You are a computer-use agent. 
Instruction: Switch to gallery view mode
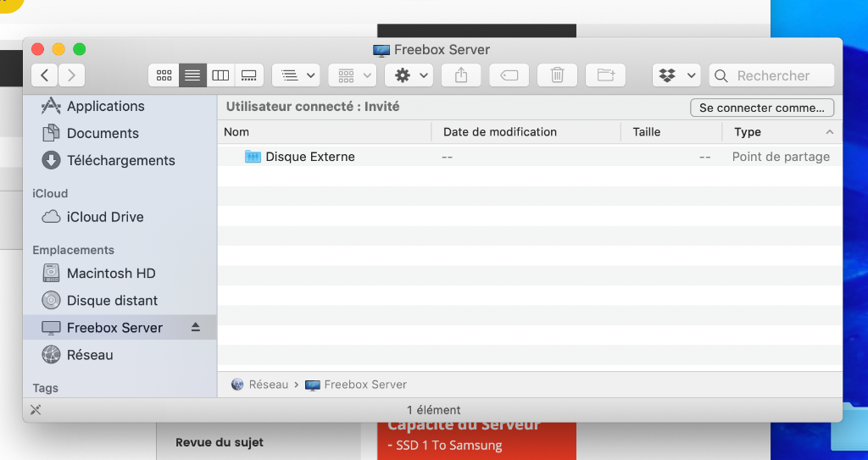(x=248, y=75)
